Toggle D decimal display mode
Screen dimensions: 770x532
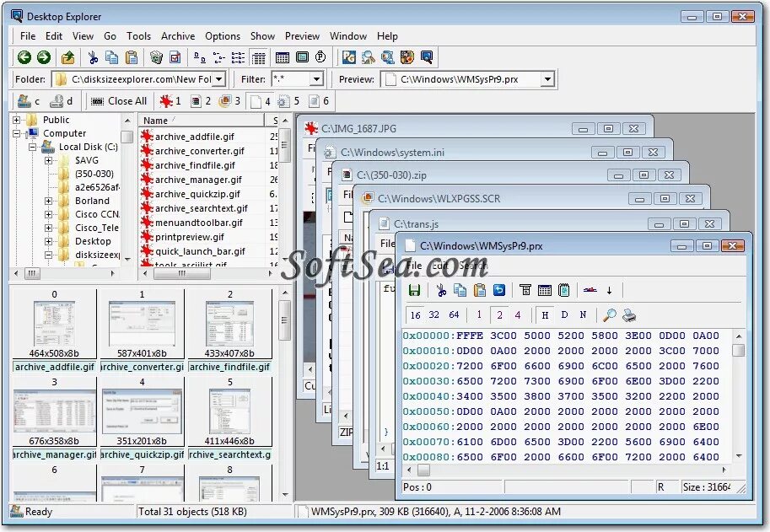click(564, 315)
